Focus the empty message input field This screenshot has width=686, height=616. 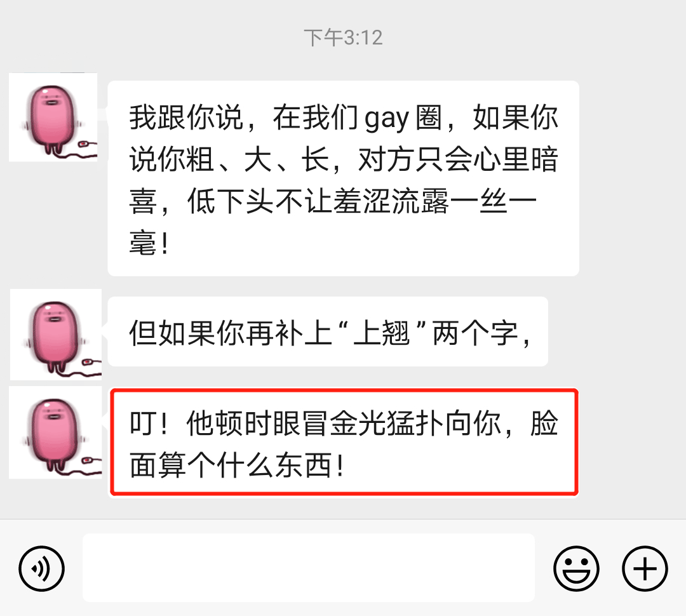309,568
